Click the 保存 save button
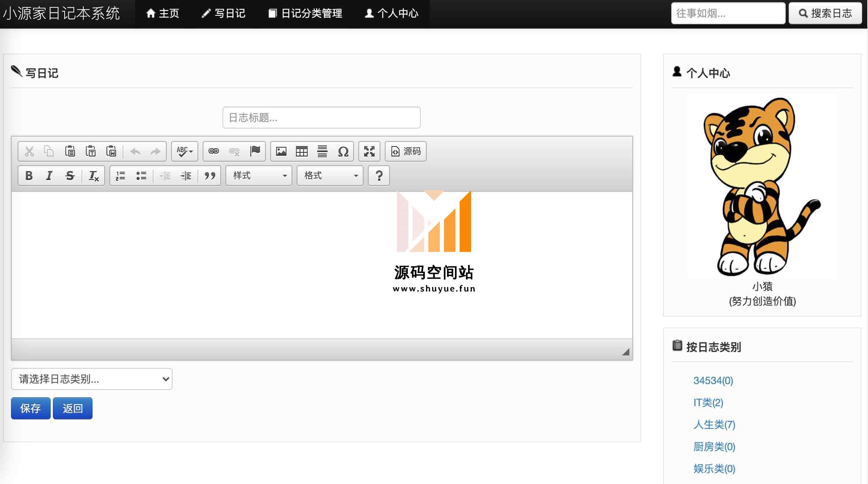The image size is (868, 484). (30, 408)
